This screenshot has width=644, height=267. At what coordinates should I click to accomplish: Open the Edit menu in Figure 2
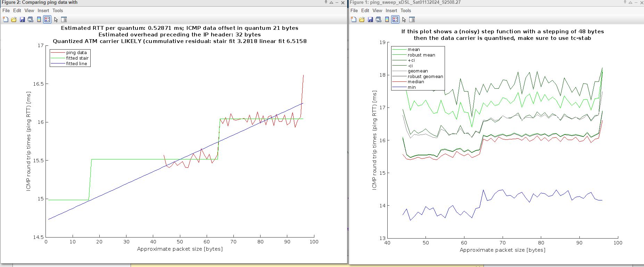click(x=17, y=11)
